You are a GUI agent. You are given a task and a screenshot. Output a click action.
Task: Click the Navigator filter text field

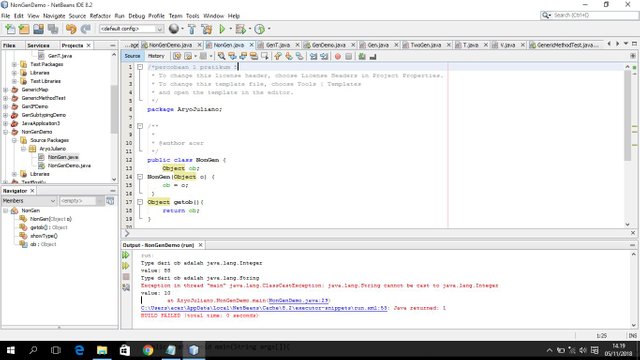(x=78, y=201)
